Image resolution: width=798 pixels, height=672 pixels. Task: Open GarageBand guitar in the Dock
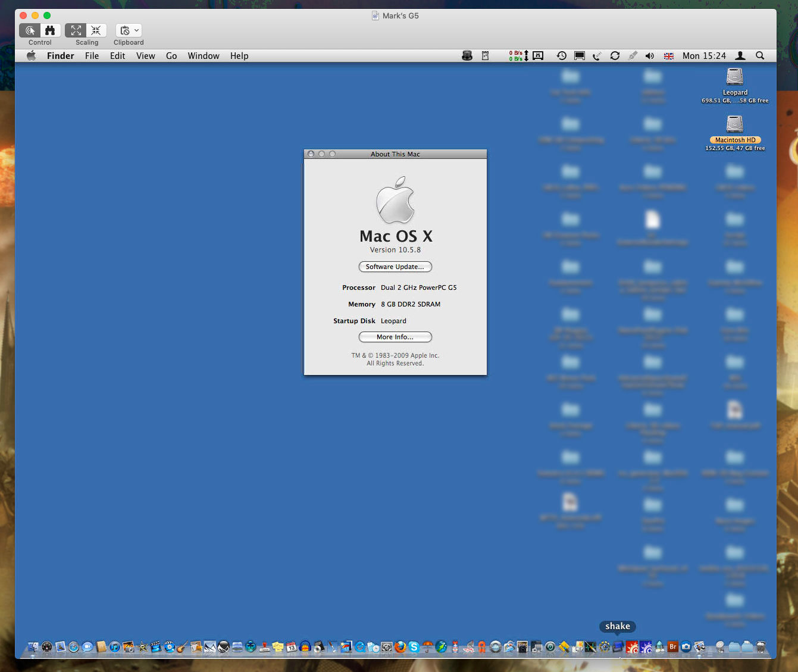tap(183, 647)
